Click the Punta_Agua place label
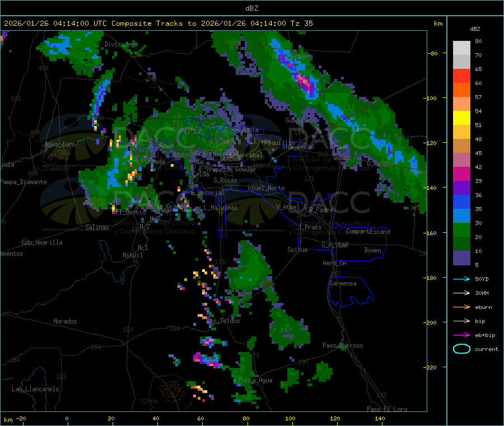Screen dimensions: 504x426 coord(255,380)
